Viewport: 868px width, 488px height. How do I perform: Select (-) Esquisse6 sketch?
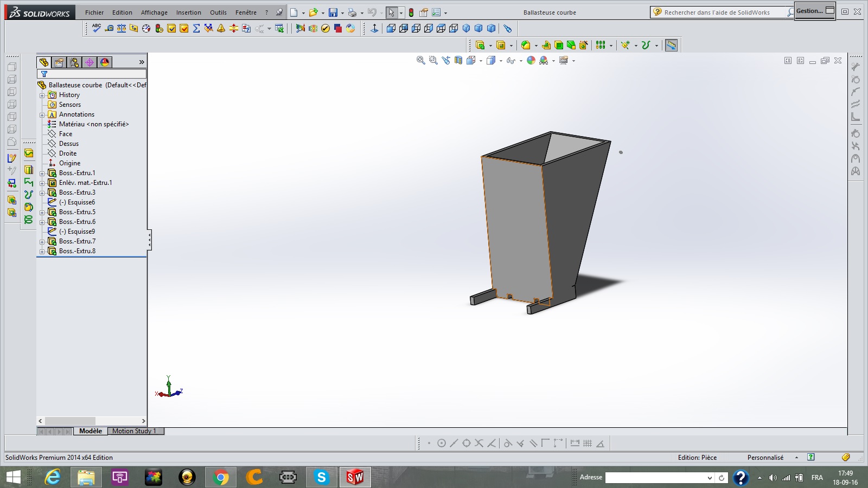tap(77, 202)
